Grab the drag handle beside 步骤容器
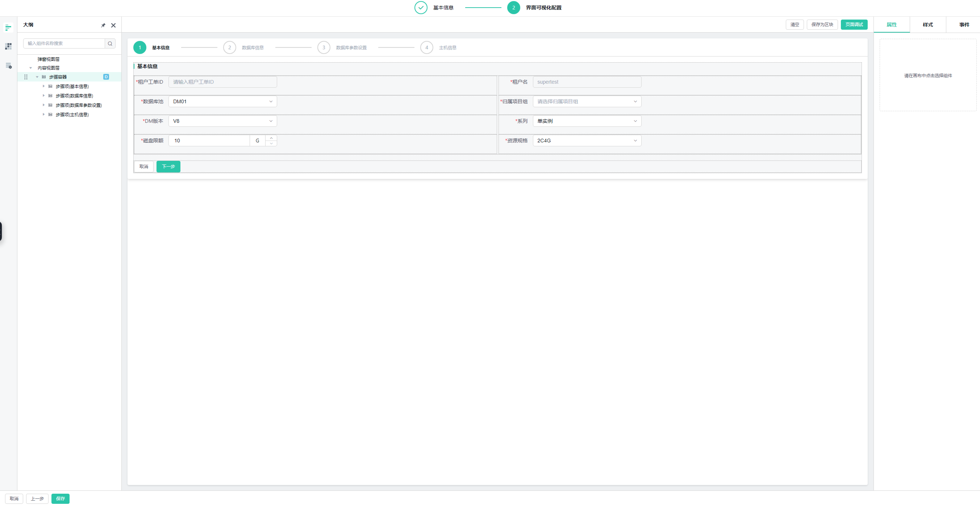 tap(26, 77)
